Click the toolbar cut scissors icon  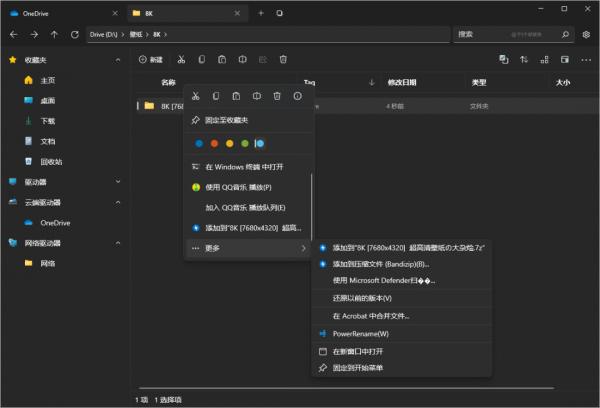(181, 59)
